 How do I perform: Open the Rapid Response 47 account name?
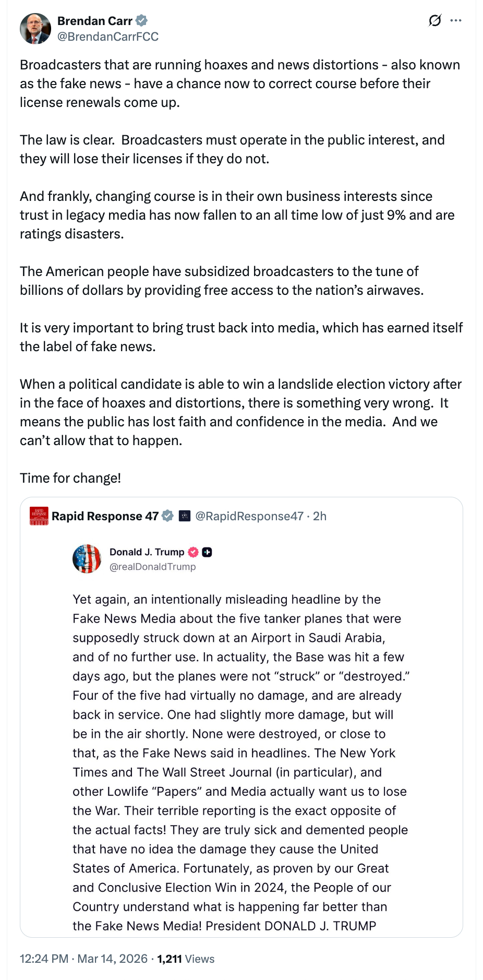pyautogui.click(x=105, y=516)
